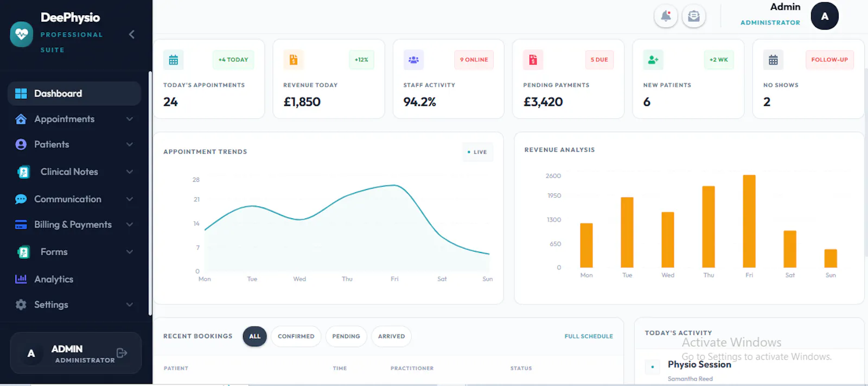This screenshot has height=386, width=868.
Task: Click the FOLLOW-UP badge
Action: coord(829,60)
